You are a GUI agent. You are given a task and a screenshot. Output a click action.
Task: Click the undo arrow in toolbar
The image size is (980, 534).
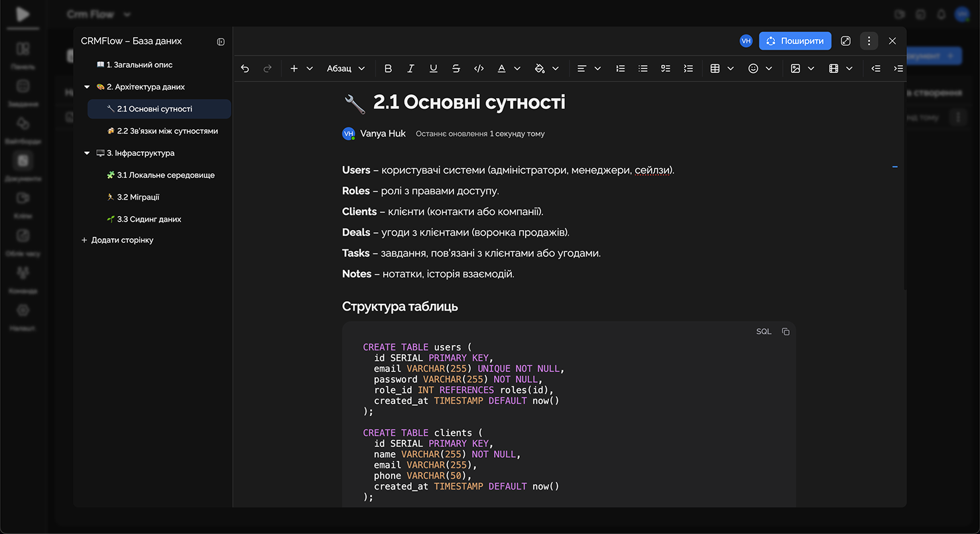pyautogui.click(x=245, y=68)
